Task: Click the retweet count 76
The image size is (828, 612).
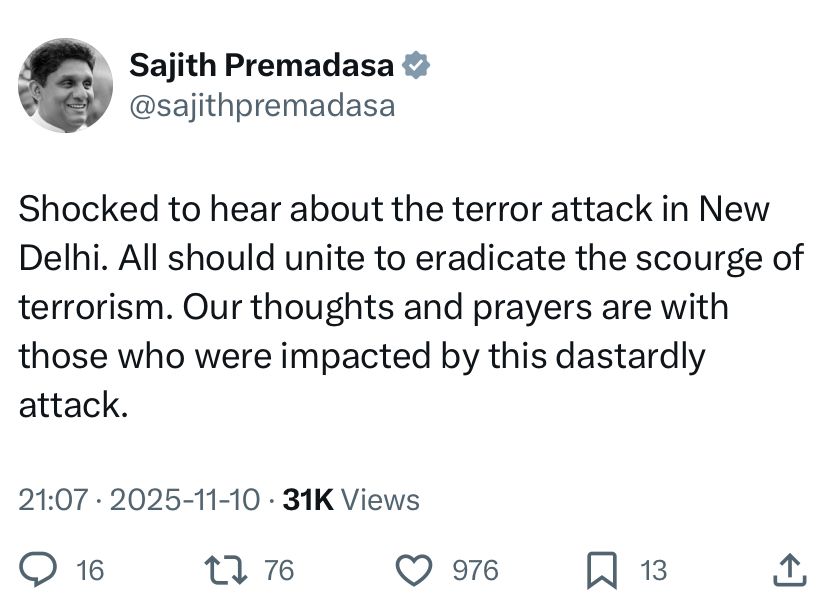Action: coord(279,570)
